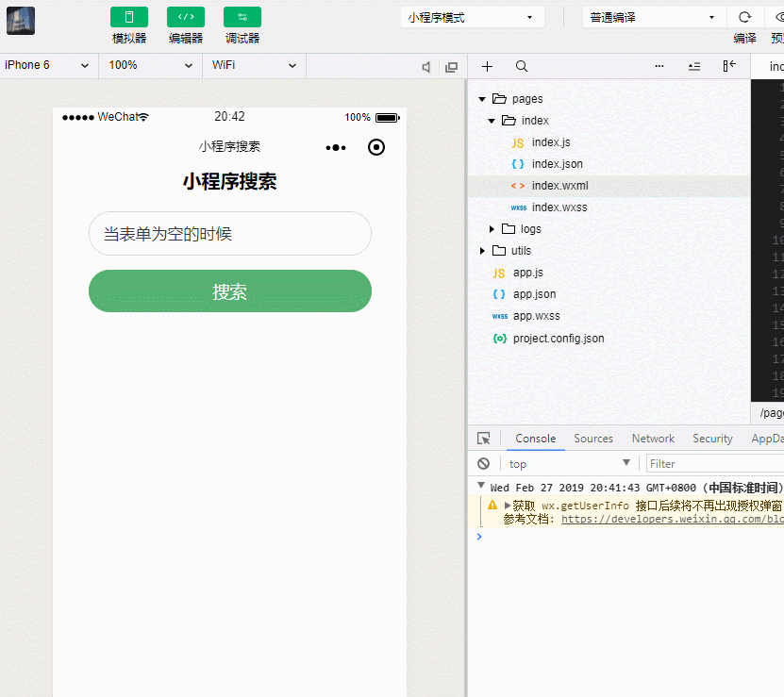The image size is (784, 697).
Task: Open the top context dropdown in console
Action: pyautogui.click(x=569, y=463)
